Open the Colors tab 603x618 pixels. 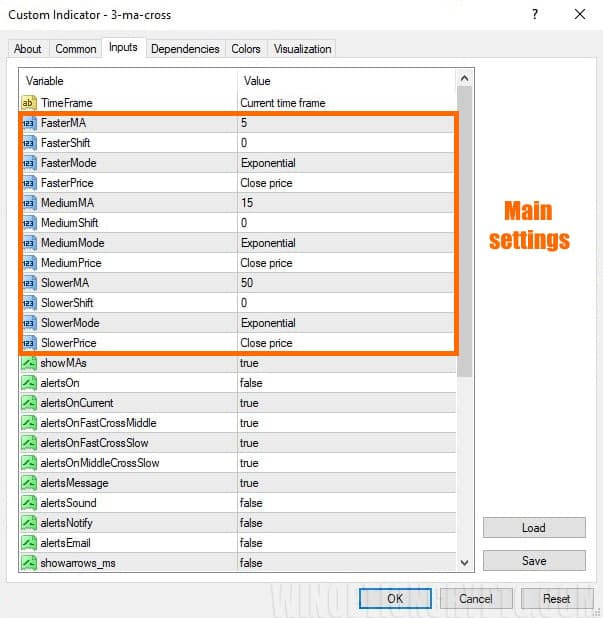246,49
